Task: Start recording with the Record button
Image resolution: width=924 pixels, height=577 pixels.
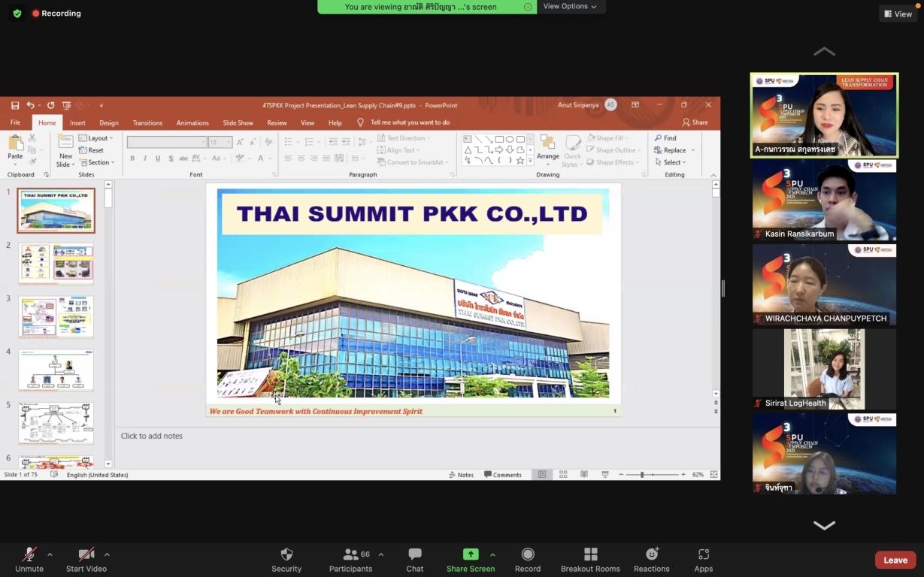Action: (x=528, y=560)
